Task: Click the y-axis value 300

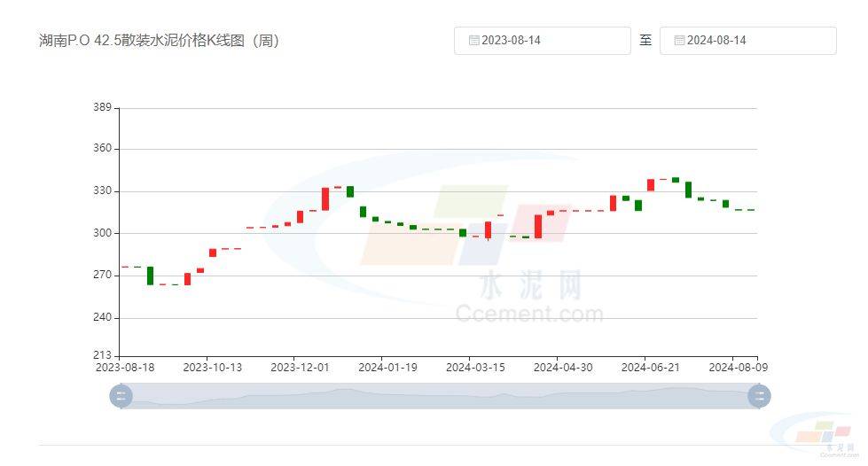Action: 103,232
